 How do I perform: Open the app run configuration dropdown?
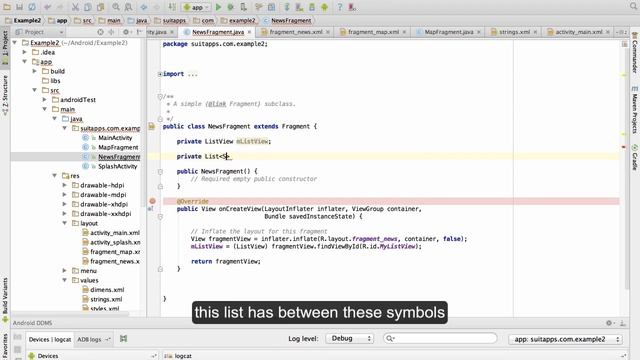[196, 7]
